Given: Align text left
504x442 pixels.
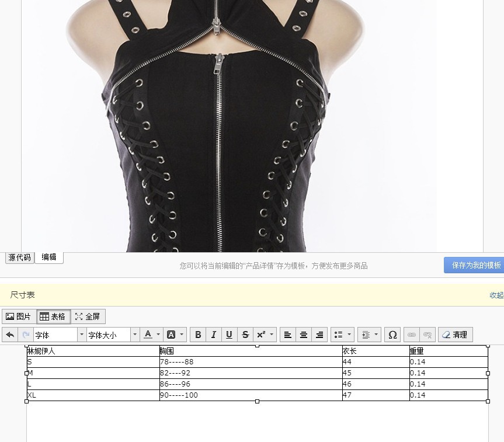Looking at the screenshot, I should [x=288, y=335].
